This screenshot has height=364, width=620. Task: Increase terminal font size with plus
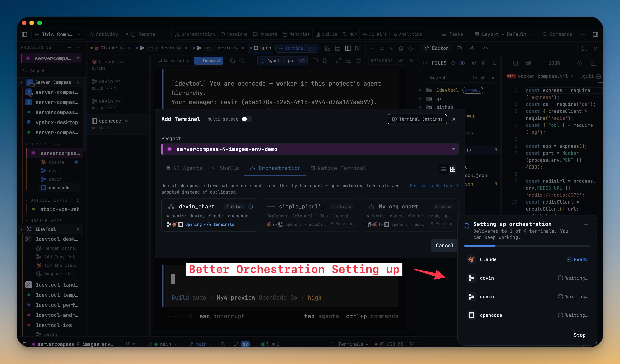(x=391, y=48)
